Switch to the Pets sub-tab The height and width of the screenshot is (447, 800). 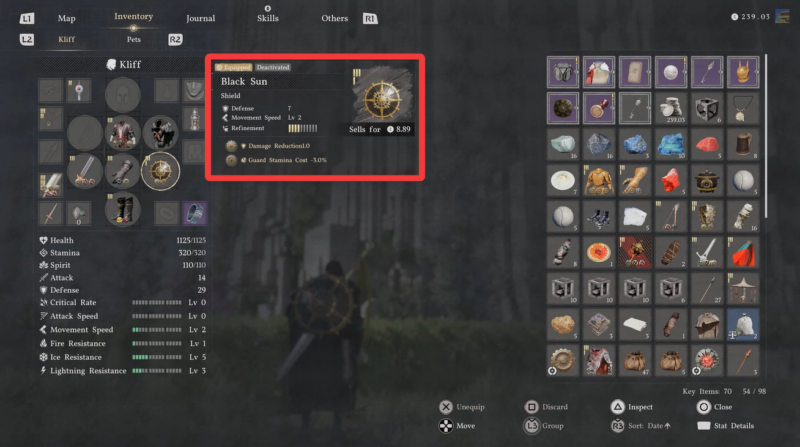pyautogui.click(x=134, y=39)
